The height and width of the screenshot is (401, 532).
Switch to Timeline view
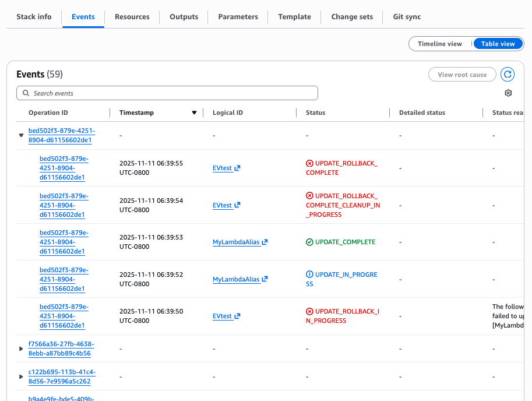(x=441, y=43)
